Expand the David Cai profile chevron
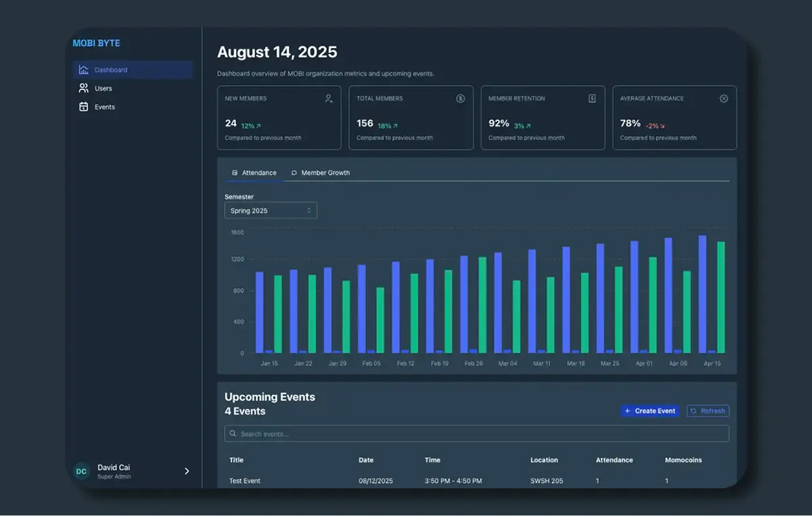This screenshot has width=812, height=516. pos(187,471)
